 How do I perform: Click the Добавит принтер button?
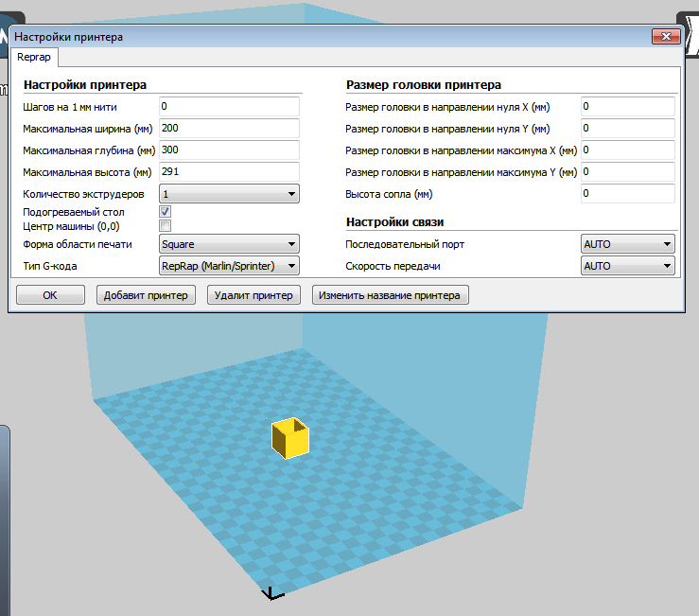(145, 295)
